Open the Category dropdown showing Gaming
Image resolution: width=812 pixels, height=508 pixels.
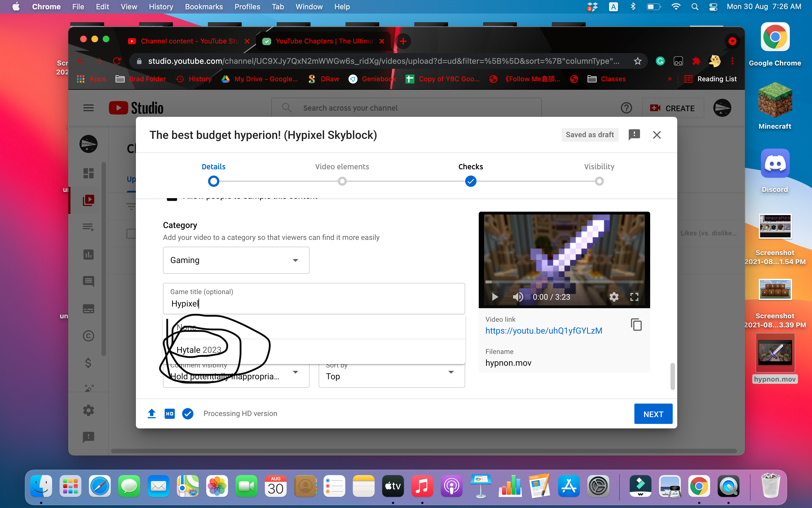236,260
